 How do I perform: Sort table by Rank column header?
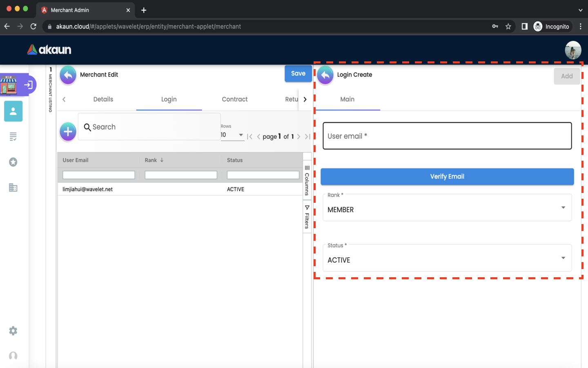(x=151, y=160)
